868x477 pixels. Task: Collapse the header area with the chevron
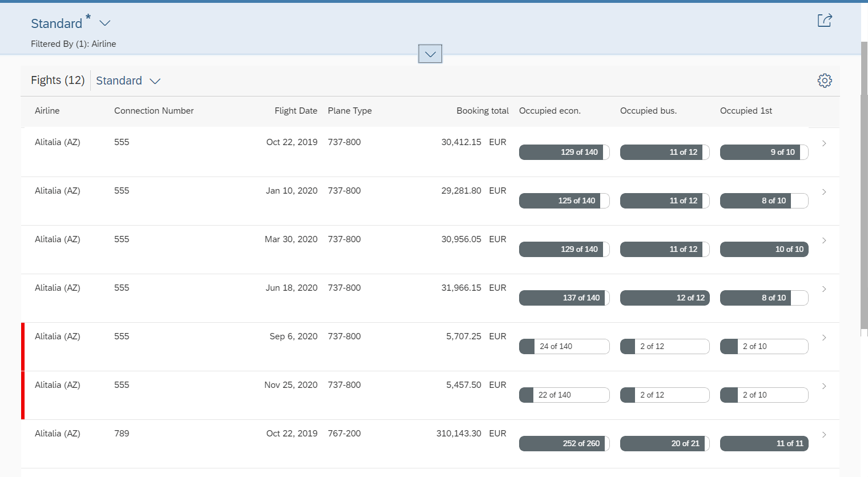(429, 53)
